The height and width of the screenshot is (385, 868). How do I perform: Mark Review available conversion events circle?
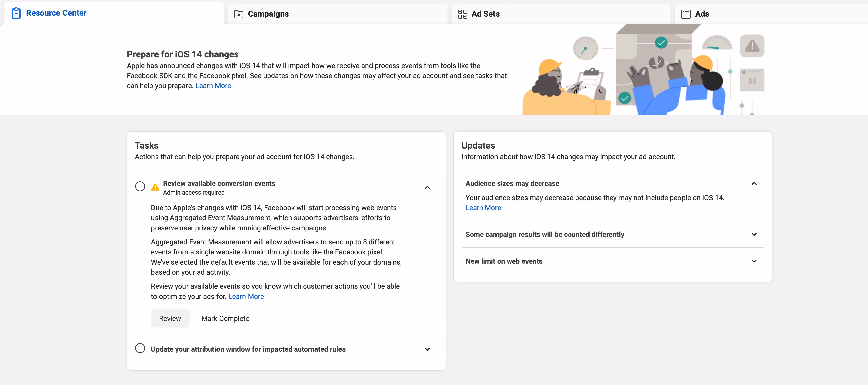(140, 187)
